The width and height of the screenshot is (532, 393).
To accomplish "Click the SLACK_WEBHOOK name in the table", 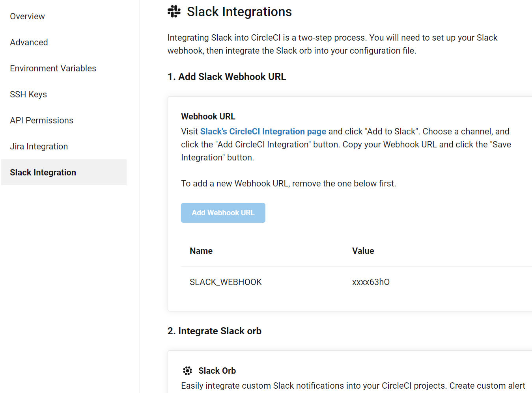I will 226,282.
